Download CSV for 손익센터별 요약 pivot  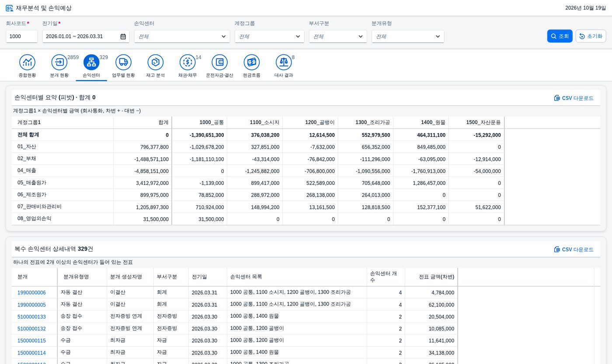pos(574,98)
